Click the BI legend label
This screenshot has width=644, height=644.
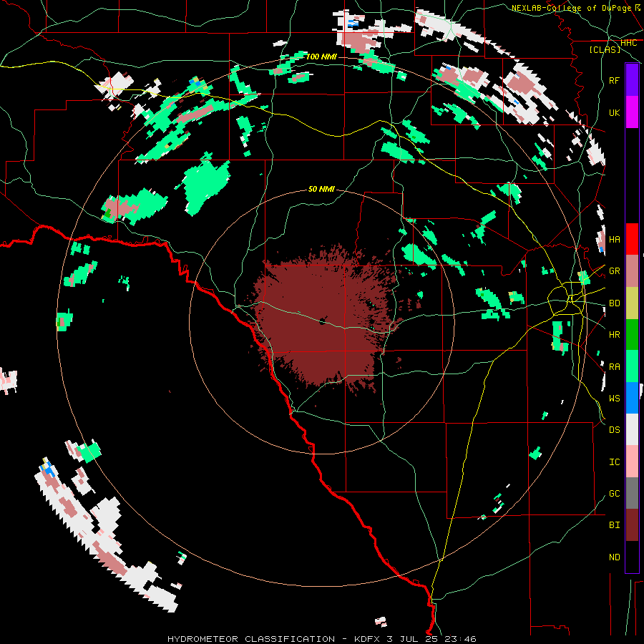click(x=615, y=525)
